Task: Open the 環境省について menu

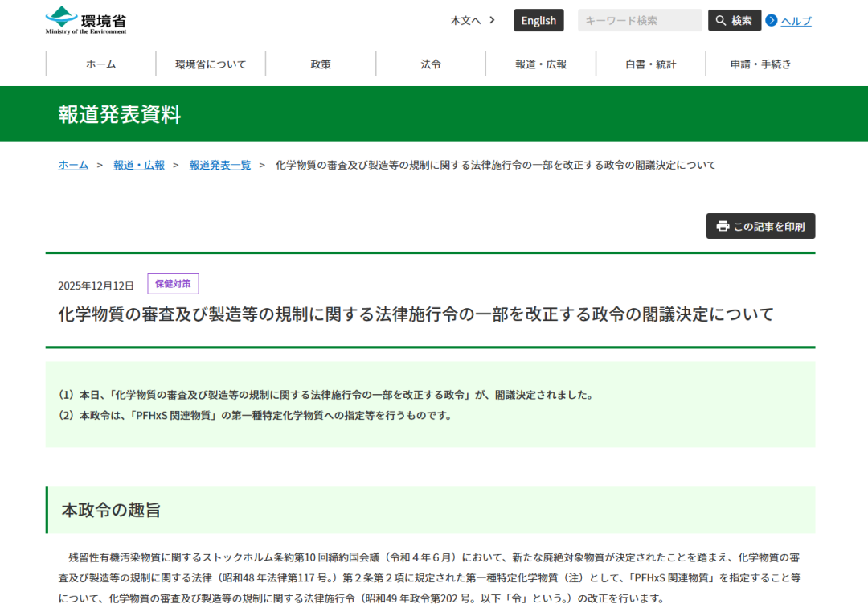Action: click(x=211, y=64)
